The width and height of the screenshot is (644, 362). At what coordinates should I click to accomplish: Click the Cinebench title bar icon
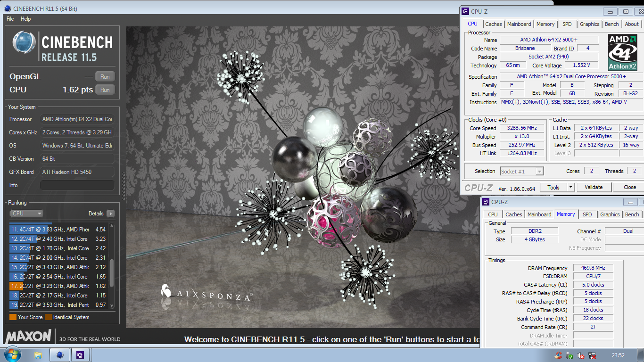click(8, 8)
